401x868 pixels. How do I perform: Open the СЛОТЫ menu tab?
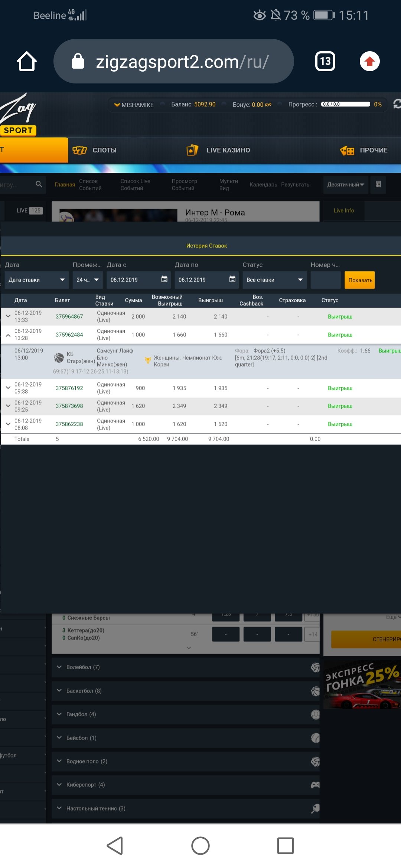(x=95, y=150)
